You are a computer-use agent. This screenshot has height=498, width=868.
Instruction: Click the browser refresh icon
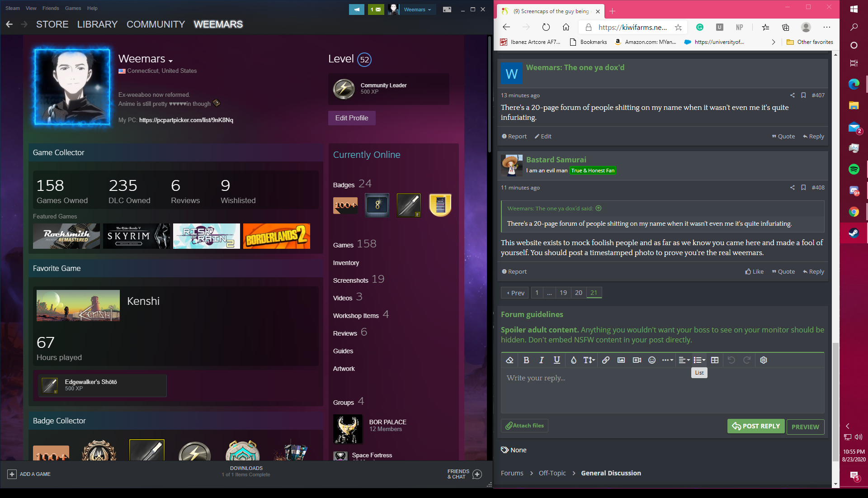(x=546, y=28)
